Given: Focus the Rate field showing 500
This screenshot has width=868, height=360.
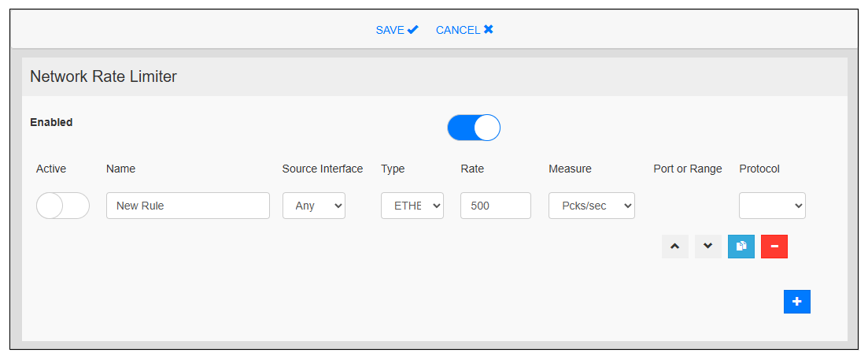Looking at the screenshot, I should coord(495,206).
